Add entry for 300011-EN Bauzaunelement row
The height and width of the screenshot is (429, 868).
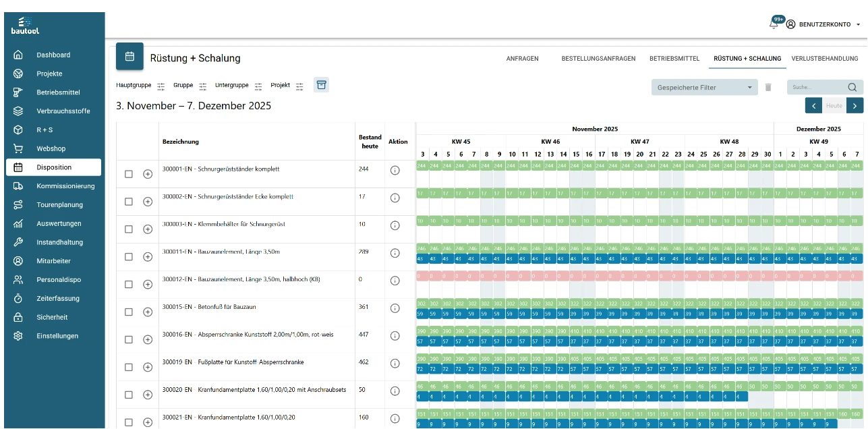coord(148,257)
